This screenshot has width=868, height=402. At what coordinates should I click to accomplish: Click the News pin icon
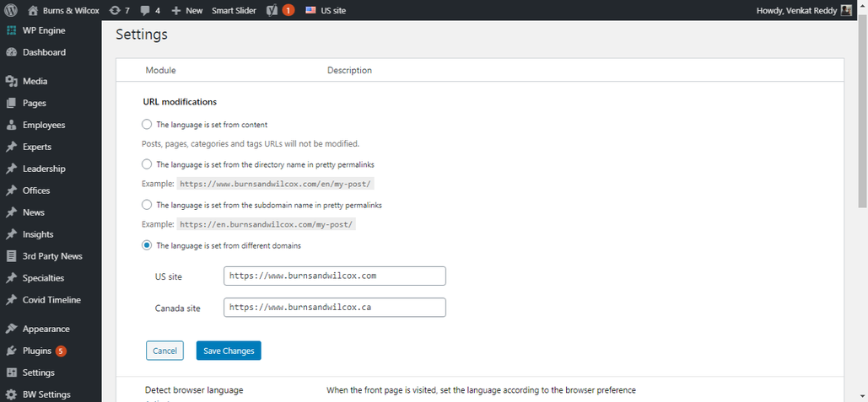pos(11,212)
